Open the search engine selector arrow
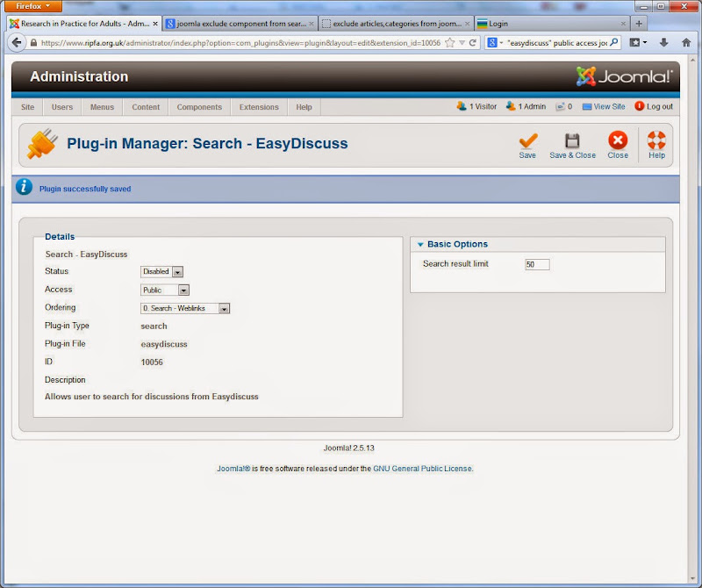The height and width of the screenshot is (588, 702). [501, 42]
